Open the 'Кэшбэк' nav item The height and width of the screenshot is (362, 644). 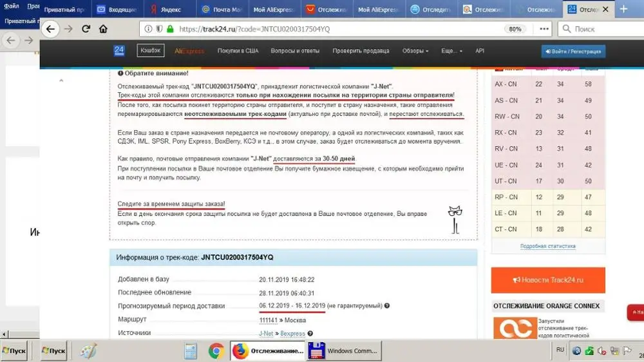150,50
